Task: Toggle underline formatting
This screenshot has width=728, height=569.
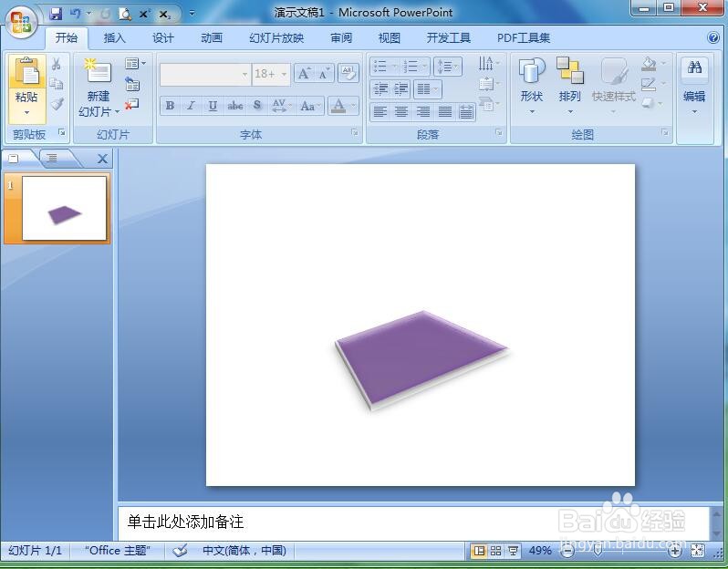Action: tap(213, 106)
